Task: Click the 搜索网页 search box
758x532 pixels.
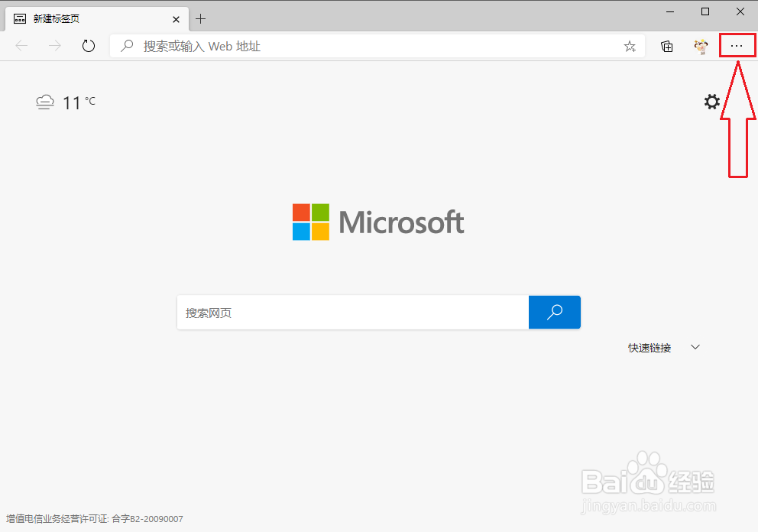Action: point(353,313)
